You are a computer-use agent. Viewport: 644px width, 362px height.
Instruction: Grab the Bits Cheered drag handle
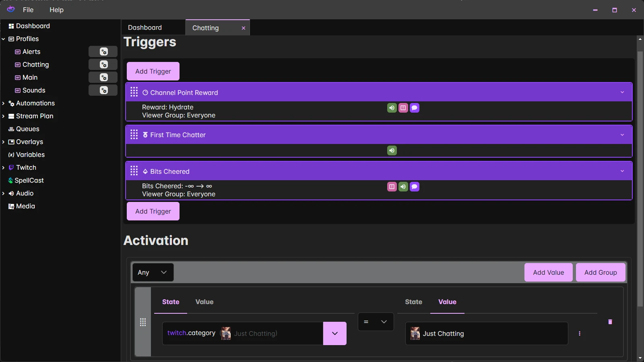tap(134, 171)
